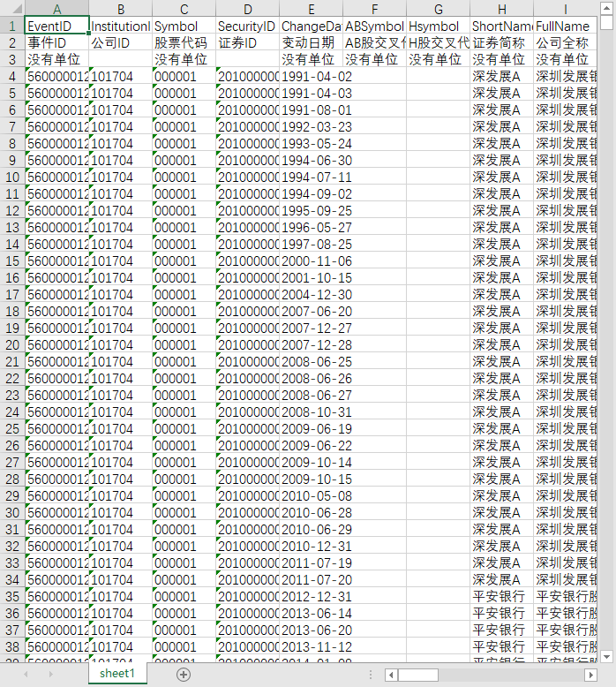This screenshot has width=616, height=687.
Task: Select the 证券简称 cell
Action: [502, 42]
